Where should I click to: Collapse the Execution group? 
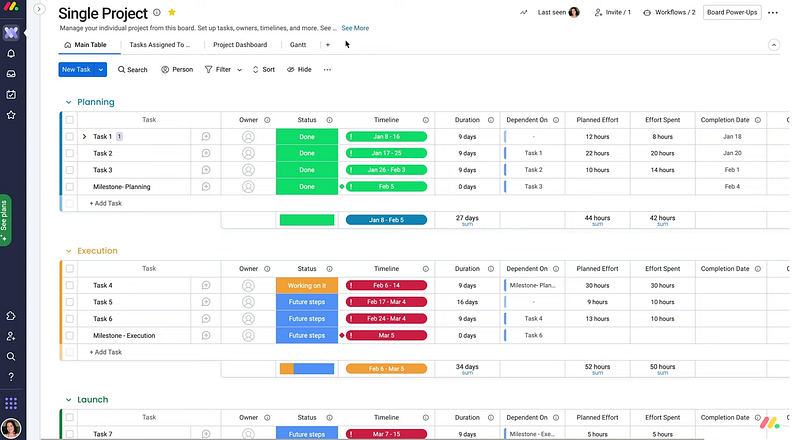[68, 251]
